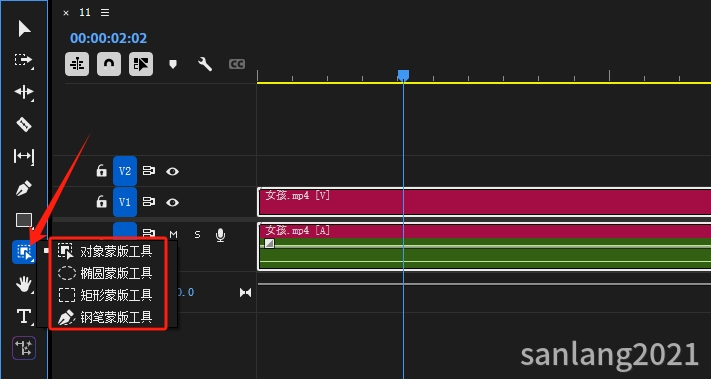Toggle Linked Selection button
This screenshot has width=711, height=379.
141,64
